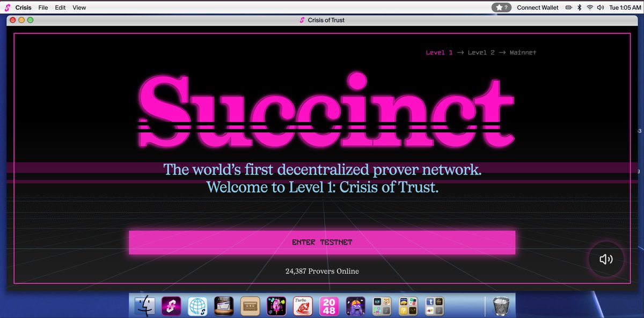Open the dock folder with question mark
Image resolution: width=644 pixels, height=318 pixels.
[408, 306]
